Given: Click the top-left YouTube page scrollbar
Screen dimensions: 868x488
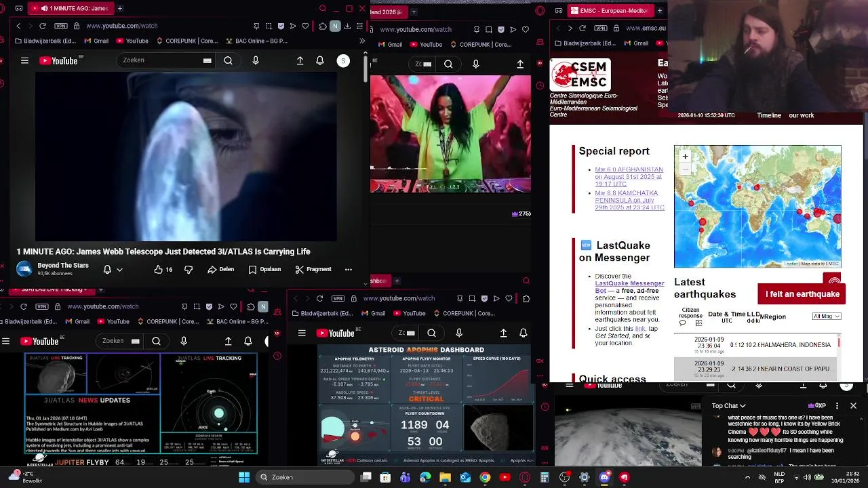Looking at the screenshot, I should pyautogui.click(x=366, y=68).
